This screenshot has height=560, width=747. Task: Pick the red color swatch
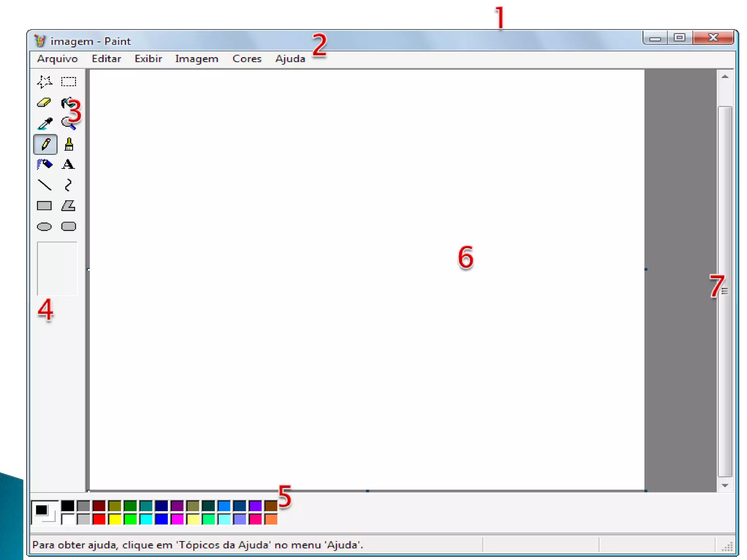point(99,519)
